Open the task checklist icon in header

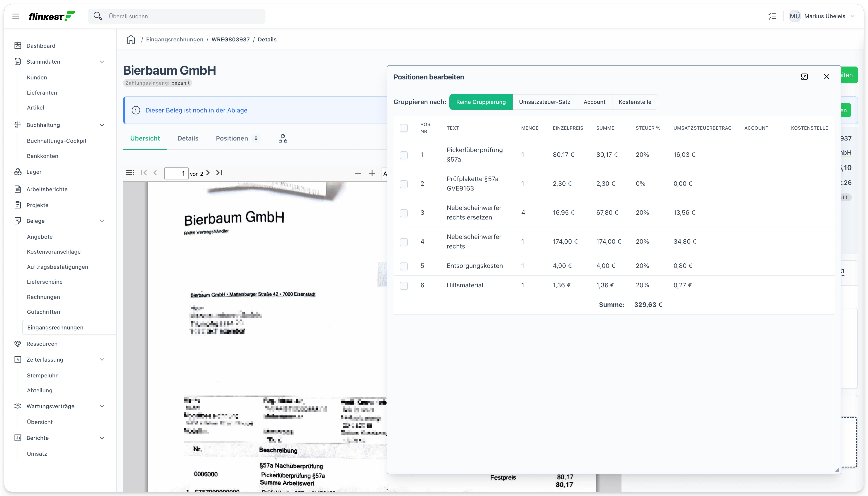772,16
